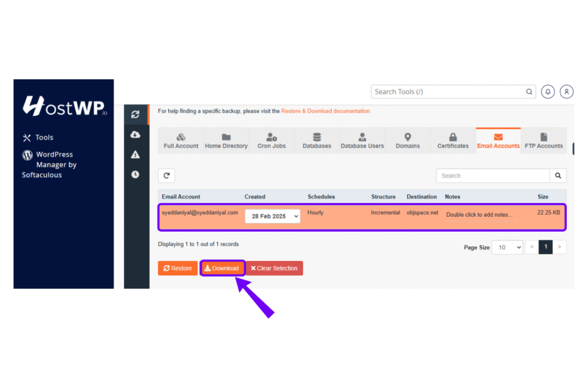Open the Restore & Download documentation link
The height and width of the screenshot is (368, 588).
pyautogui.click(x=326, y=111)
